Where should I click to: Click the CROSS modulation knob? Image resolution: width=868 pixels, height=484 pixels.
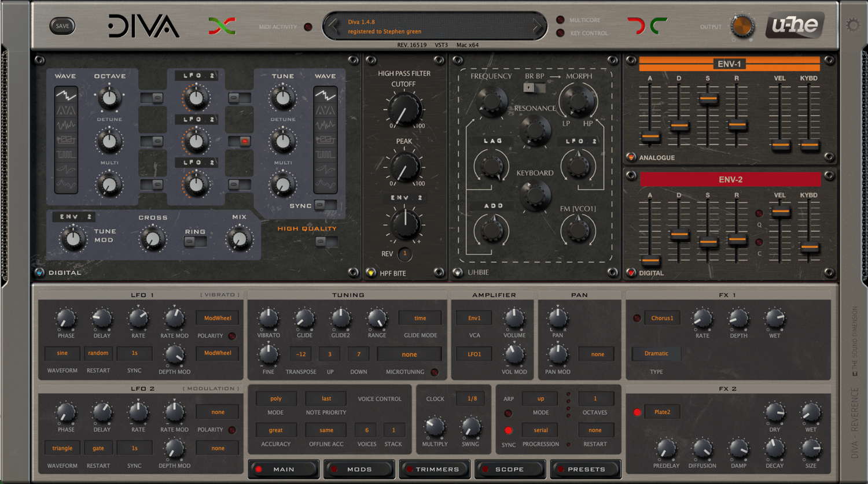(x=153, y=238)
